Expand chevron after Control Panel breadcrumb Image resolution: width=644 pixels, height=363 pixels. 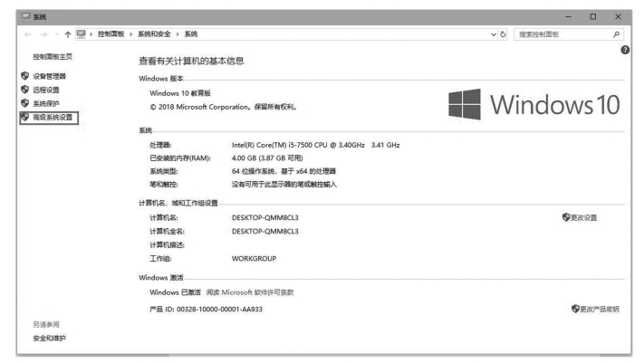(130, 34)
